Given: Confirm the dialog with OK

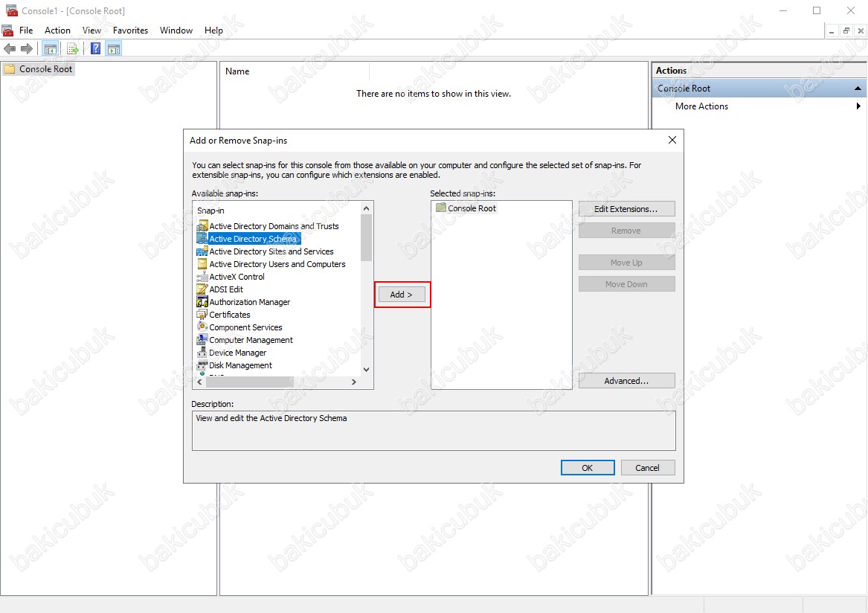Looking at the screenshot, I should [x=588, y=468].
